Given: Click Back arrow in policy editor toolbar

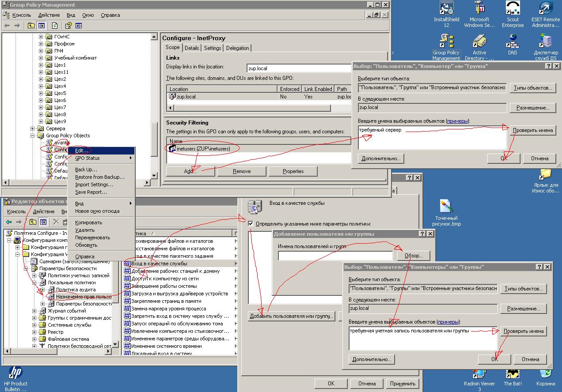Looking at the screenshot, I should coord(9,222).
